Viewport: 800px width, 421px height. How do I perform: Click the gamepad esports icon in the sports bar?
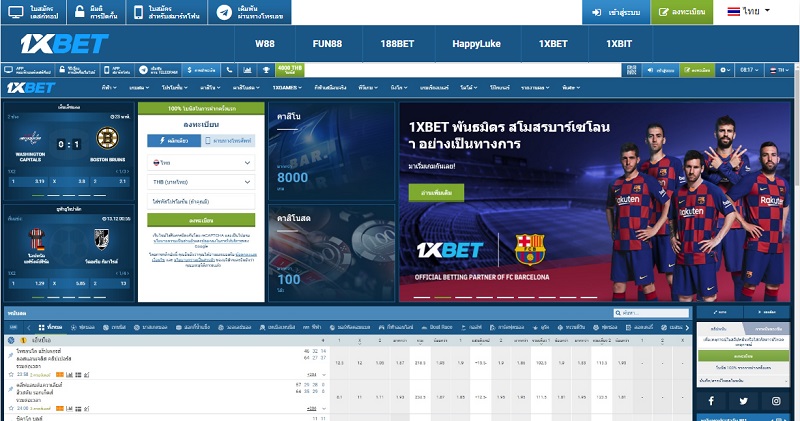click(381, 327)
